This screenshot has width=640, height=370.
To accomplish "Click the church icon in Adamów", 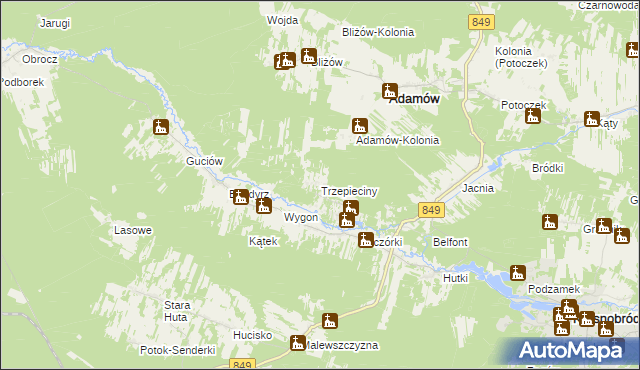I will (390, 91).
